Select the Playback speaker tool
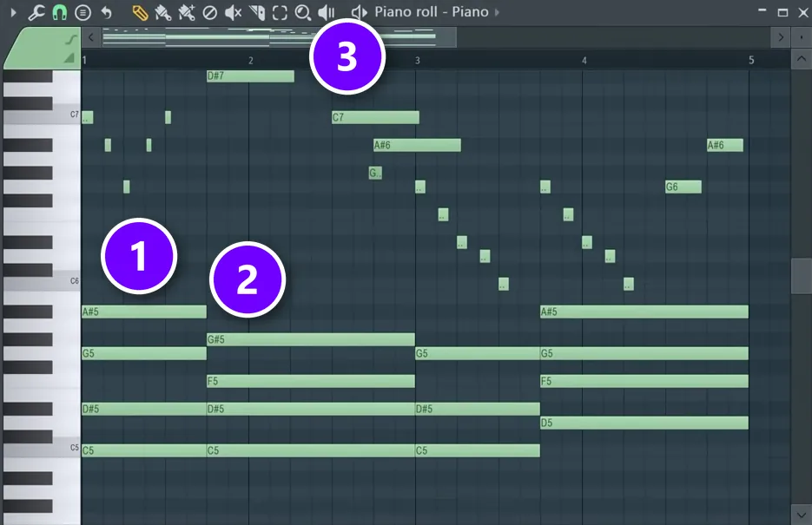The image size is (812, 525). pyautogui.click(x=327, y=12)
